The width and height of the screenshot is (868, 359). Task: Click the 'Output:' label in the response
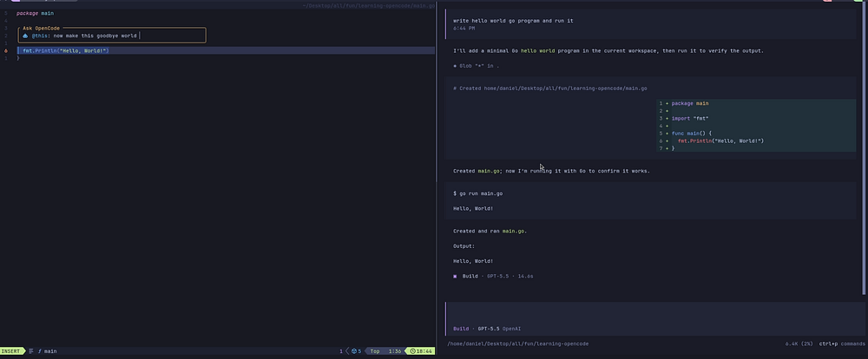[x=464, y=246]
